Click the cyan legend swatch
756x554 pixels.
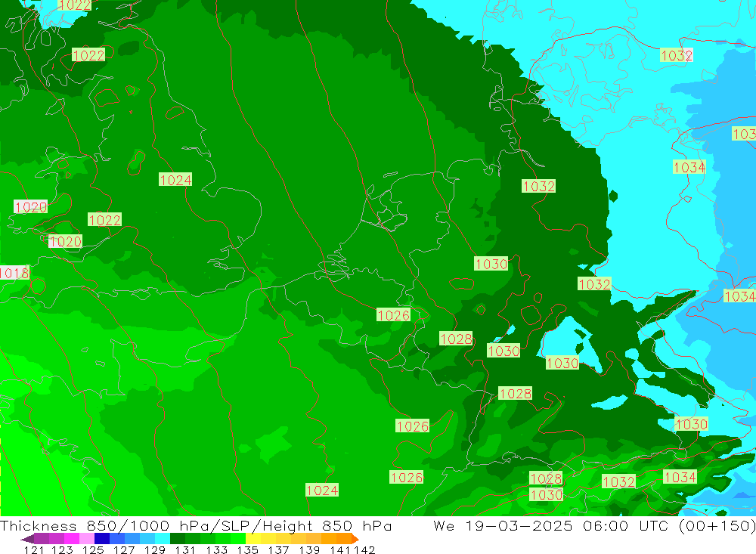click(x=163, y=539)
